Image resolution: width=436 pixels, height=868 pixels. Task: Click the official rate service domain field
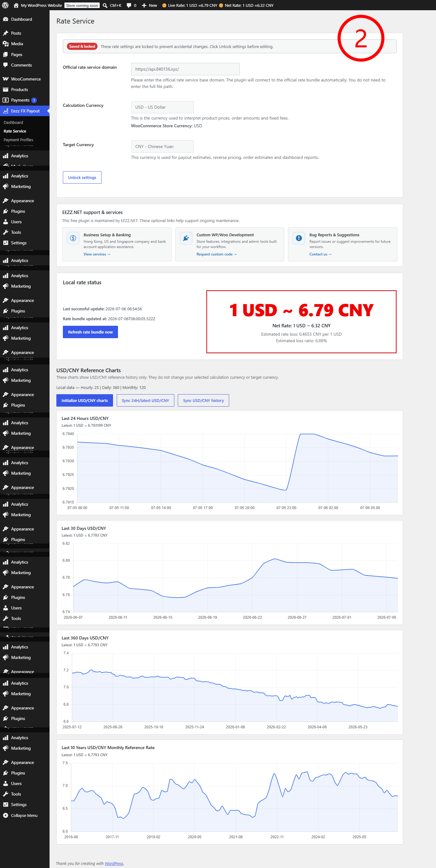tap(185, 69)
